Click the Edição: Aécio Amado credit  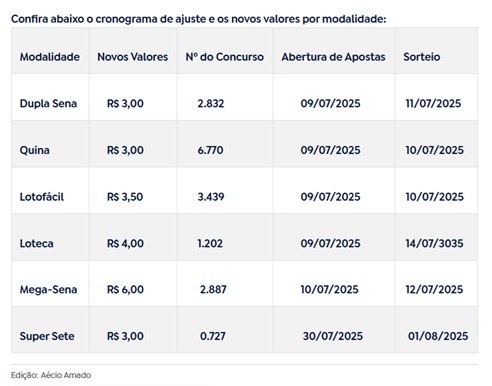click(x=51, y=375)
